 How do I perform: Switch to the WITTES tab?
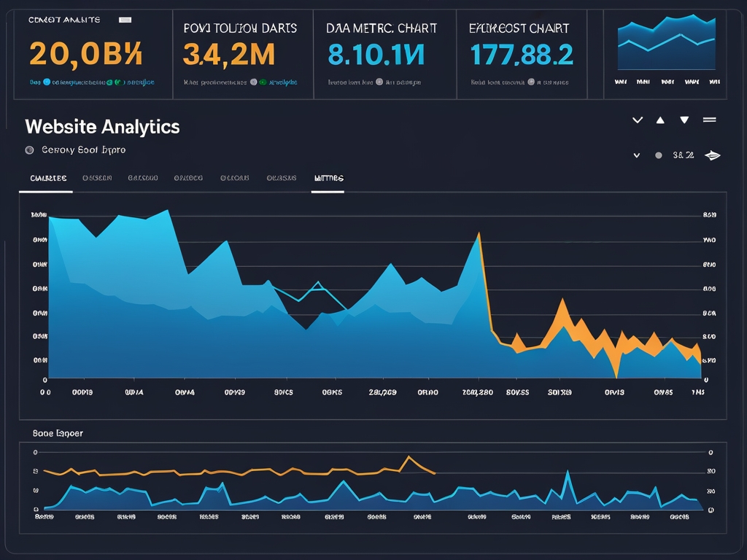point(329,178)
